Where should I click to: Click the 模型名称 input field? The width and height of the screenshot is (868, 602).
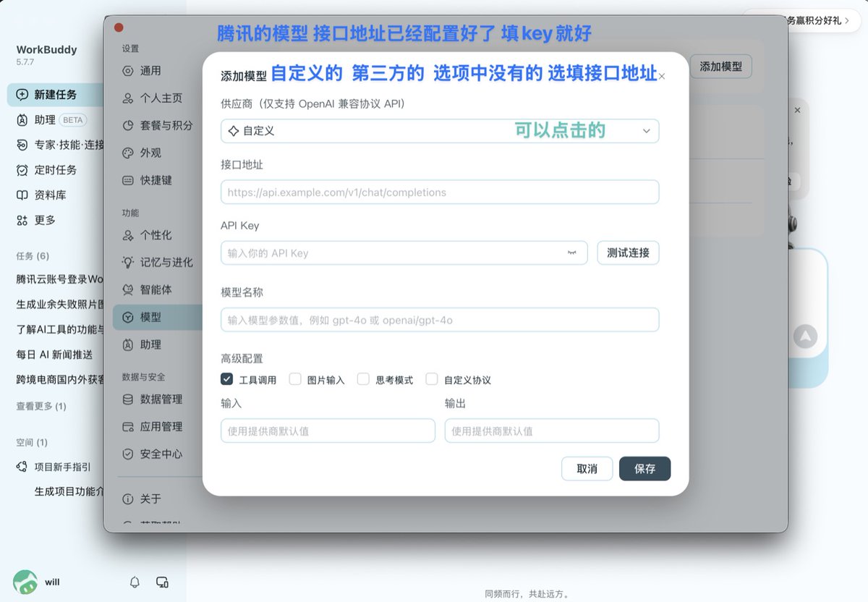point(440,320)
